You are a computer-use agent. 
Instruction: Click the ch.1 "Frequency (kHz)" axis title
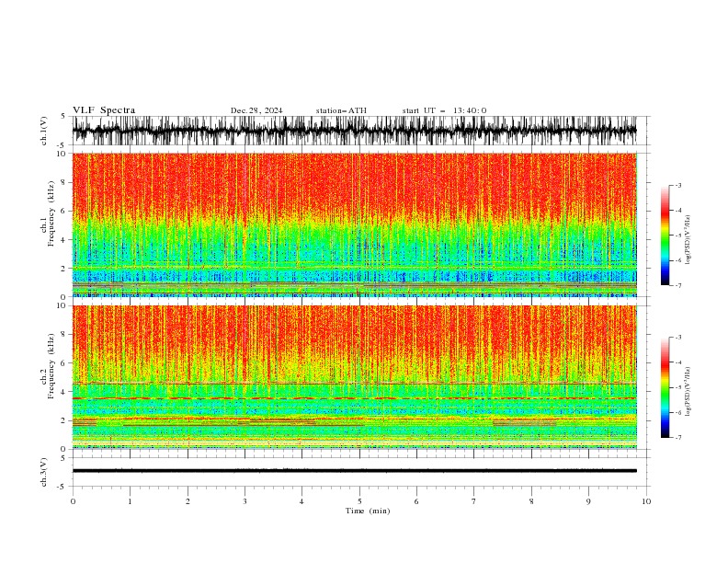51,214
